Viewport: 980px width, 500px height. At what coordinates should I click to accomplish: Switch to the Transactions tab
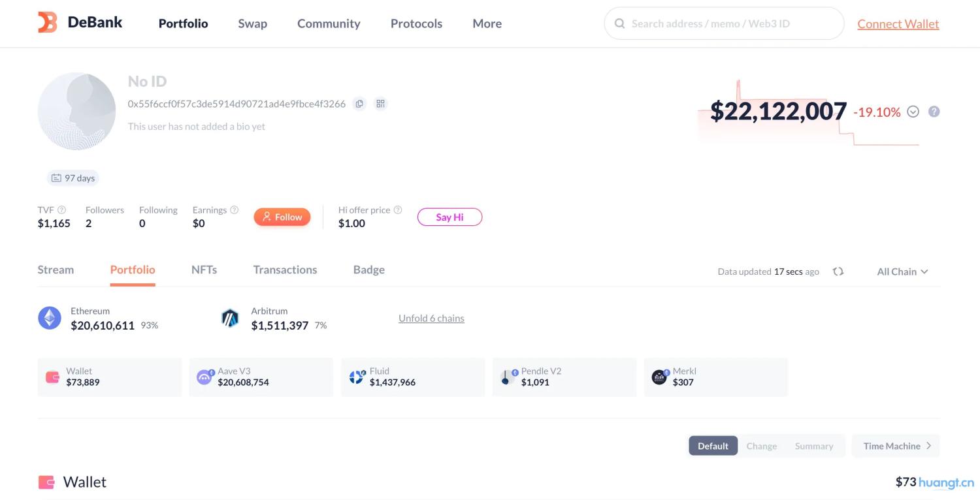coord(285,269)
